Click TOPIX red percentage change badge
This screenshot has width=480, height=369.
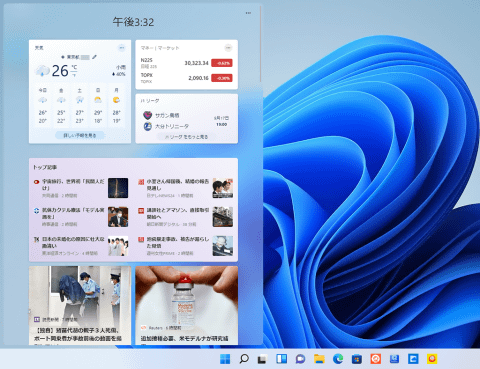222,78
